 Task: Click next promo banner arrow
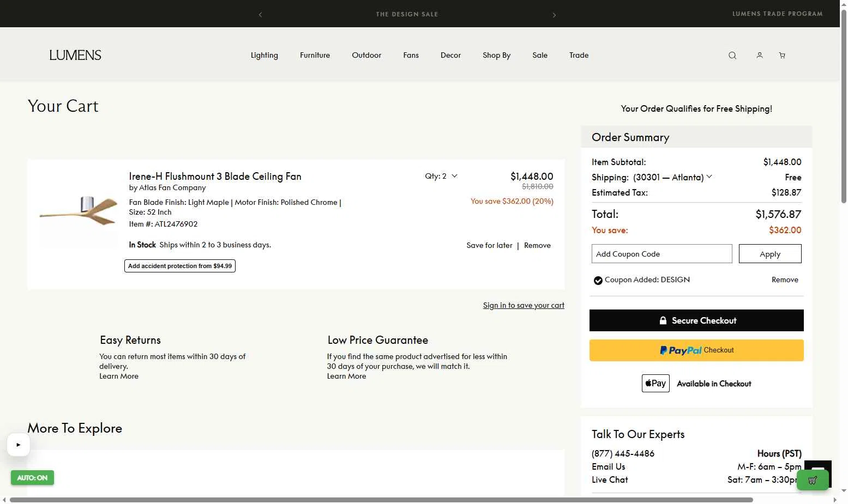click(554, 15)
